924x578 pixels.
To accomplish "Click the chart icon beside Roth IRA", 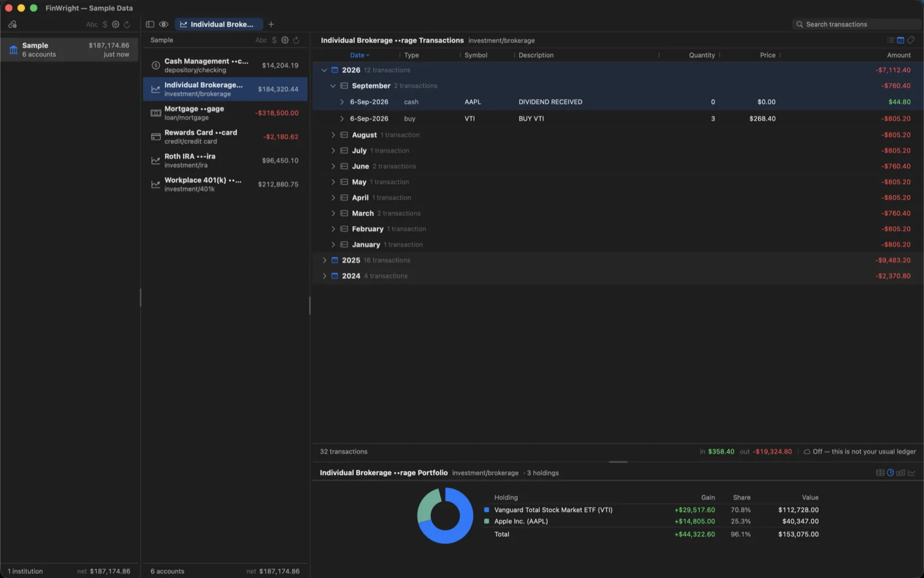I will coord(155,161).
